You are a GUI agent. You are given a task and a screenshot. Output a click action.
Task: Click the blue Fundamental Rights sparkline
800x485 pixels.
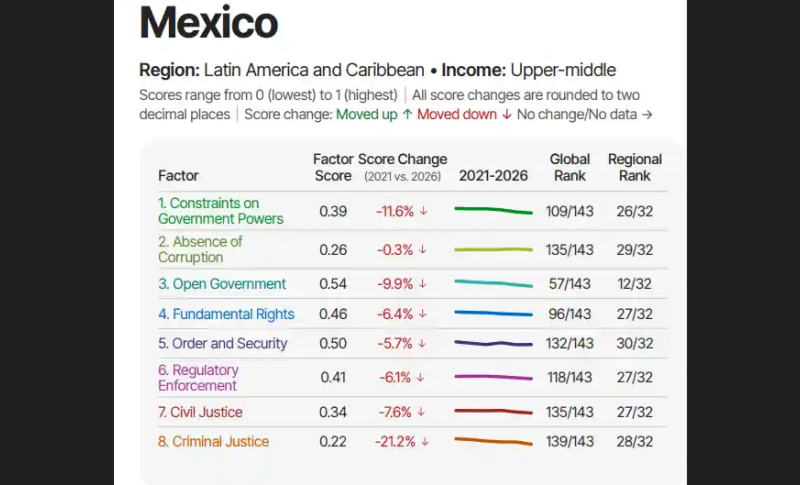click(x=493, y=314)
